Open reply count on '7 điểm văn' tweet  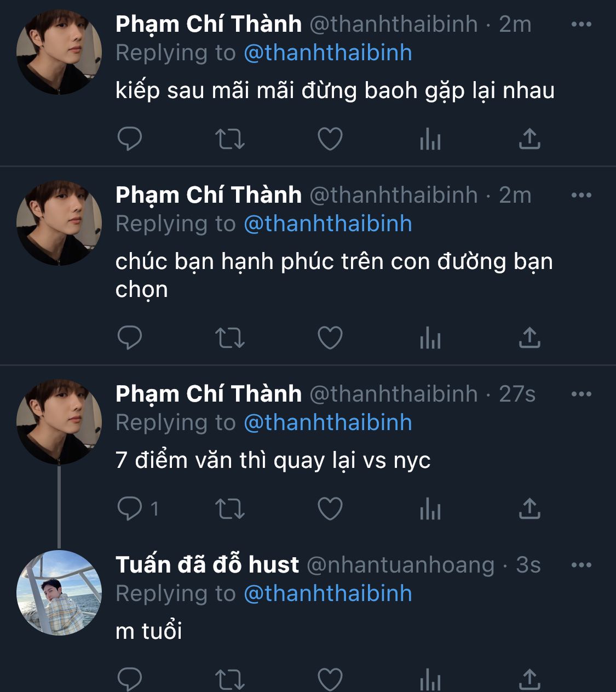pos(137,508)
